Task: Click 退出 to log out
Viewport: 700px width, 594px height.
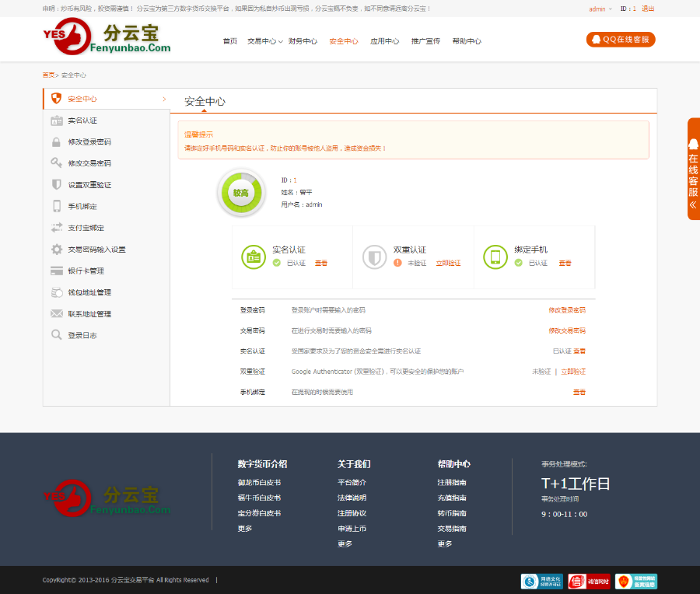Action: (648, 9)
